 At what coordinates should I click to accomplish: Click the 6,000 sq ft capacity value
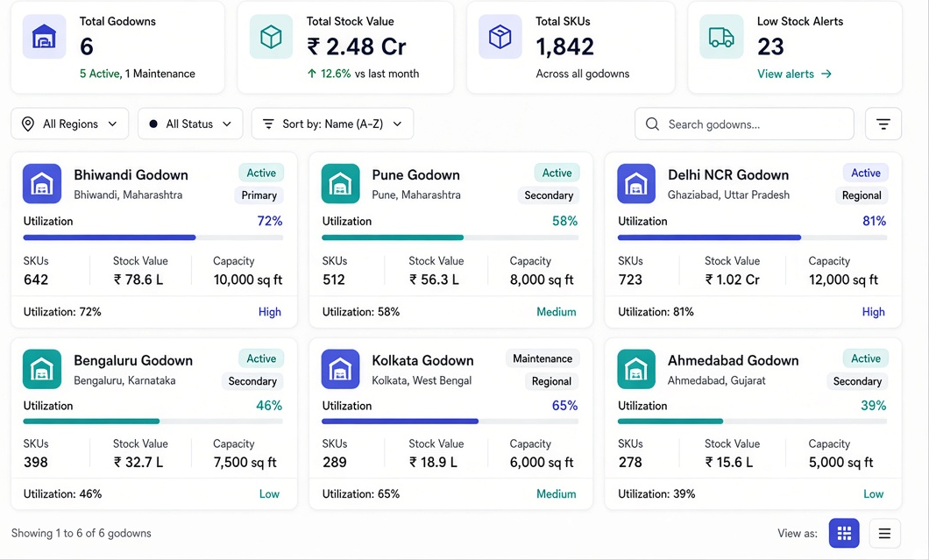point(542,462)
